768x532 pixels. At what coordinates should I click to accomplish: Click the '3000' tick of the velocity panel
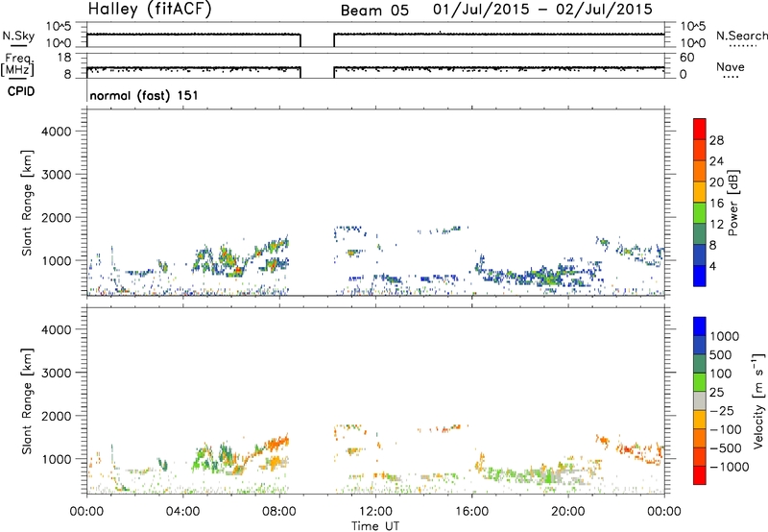pyautogui.click(x=56, y=373)
